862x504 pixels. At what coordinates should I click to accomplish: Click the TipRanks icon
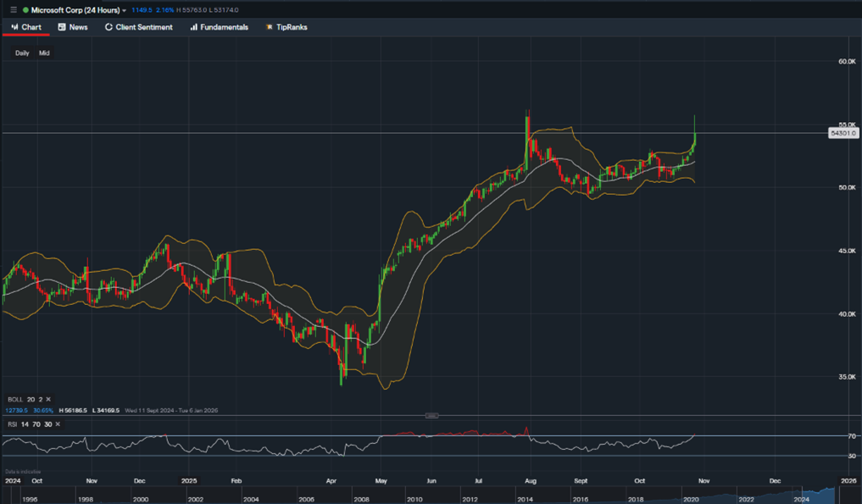tap(270, 26)
